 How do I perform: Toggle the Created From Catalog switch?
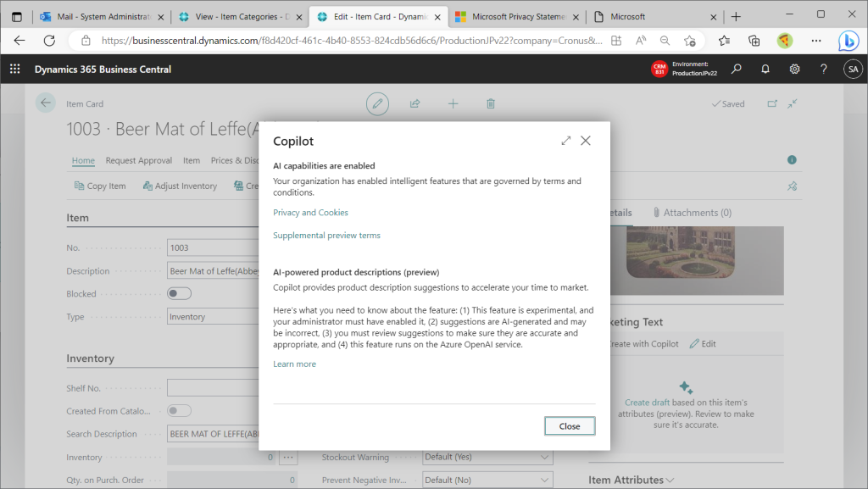click(x=180, y=410)
